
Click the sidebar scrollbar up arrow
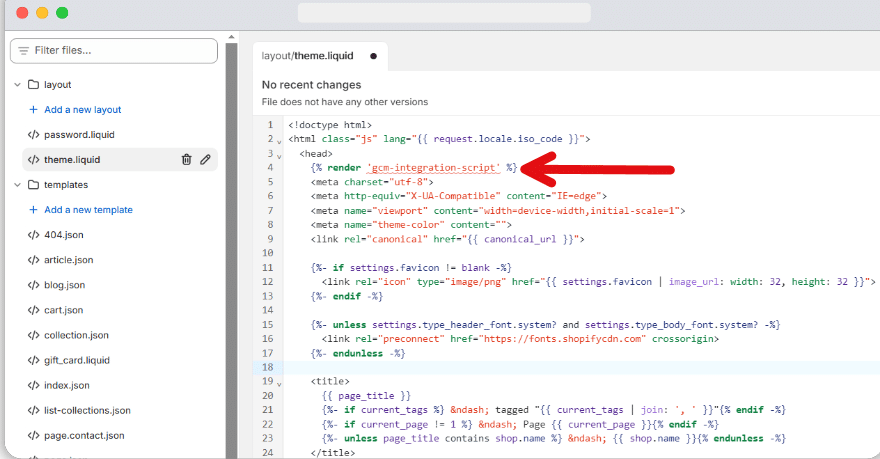point(231,37)
